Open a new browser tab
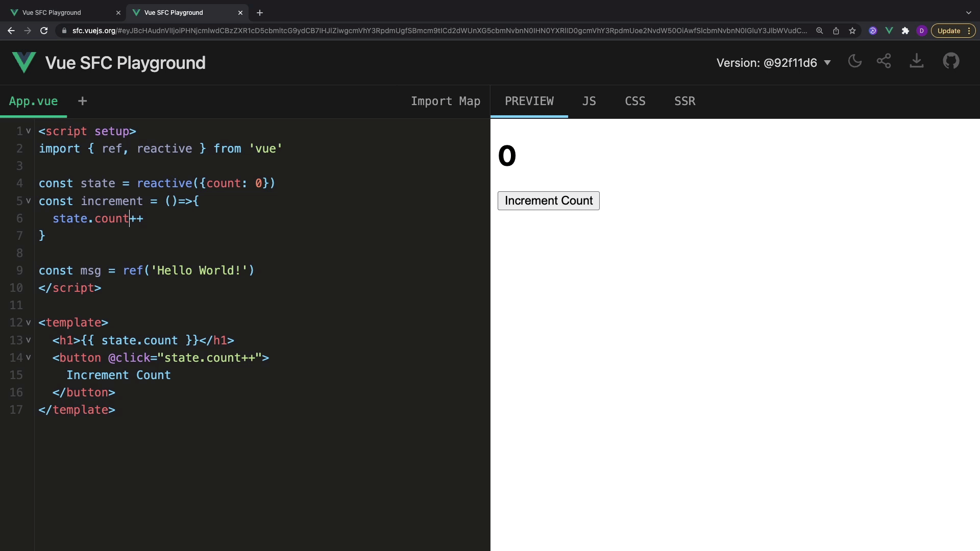Image resolution: width=980 pixels, height=551 pixels. pyautogui.click(x=260, y=12)
